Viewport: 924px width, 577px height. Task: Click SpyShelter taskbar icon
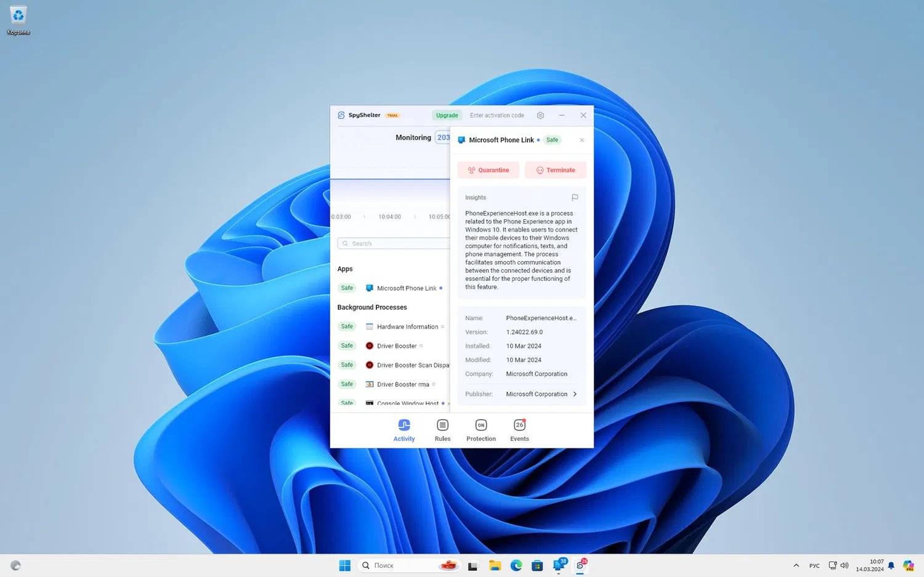point(580,565)
